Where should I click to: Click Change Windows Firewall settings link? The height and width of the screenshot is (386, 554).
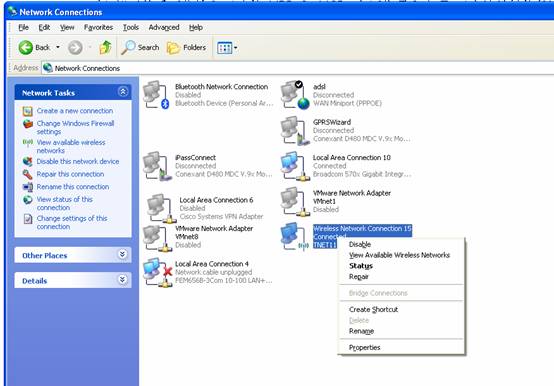coord(75,127)
